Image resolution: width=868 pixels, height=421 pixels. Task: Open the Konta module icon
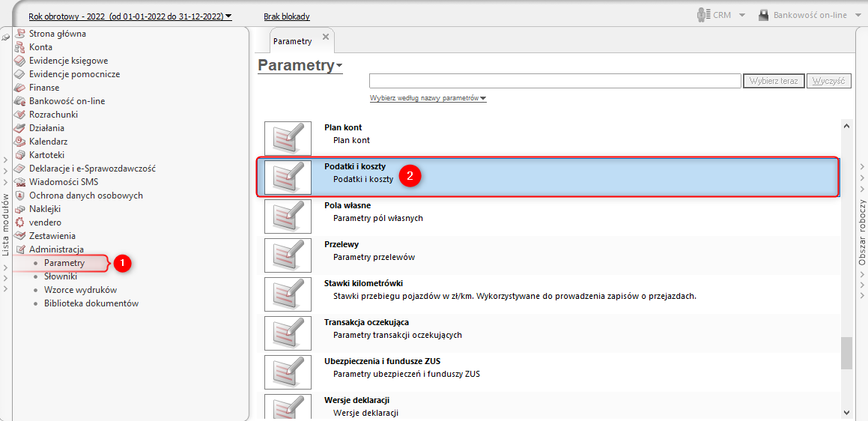pyautogui.click(x=19, y=47)
